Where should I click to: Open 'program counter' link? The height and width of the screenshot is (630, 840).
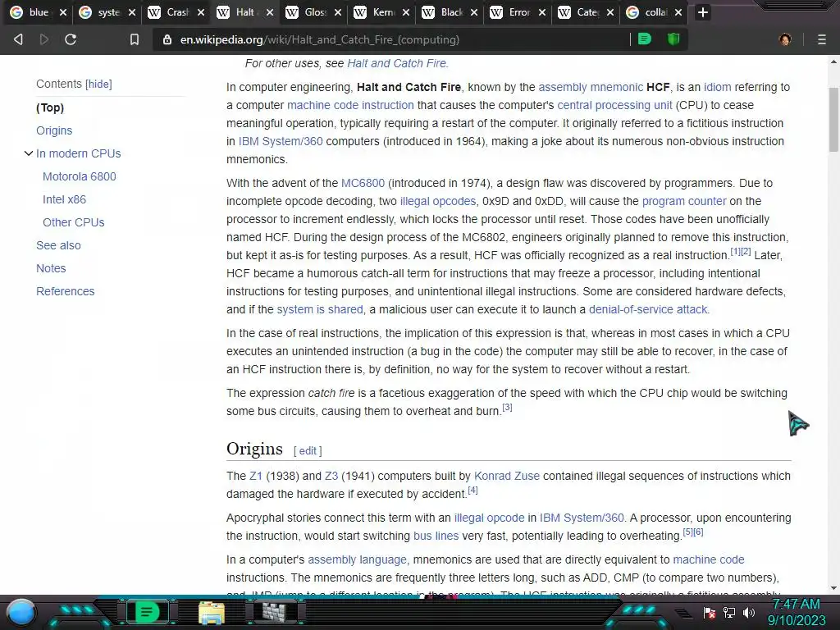pos(684,202)
